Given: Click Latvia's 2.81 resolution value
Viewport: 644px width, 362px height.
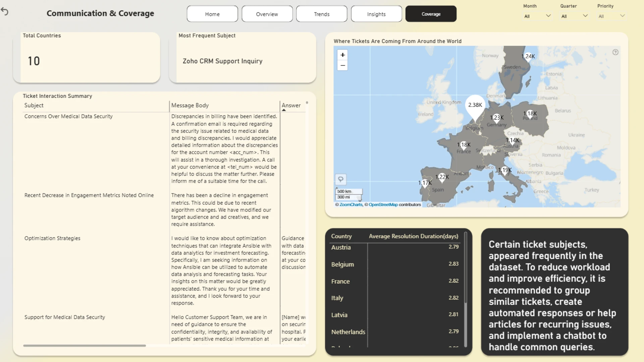Looking at the screenshot, I should 453,314.
